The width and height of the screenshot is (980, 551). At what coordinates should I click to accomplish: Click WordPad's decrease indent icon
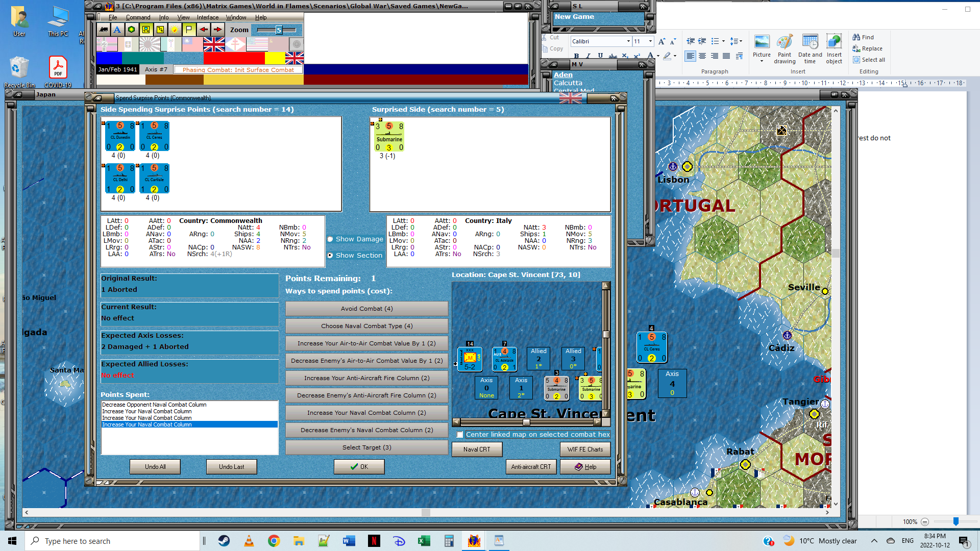pos(691,41)
